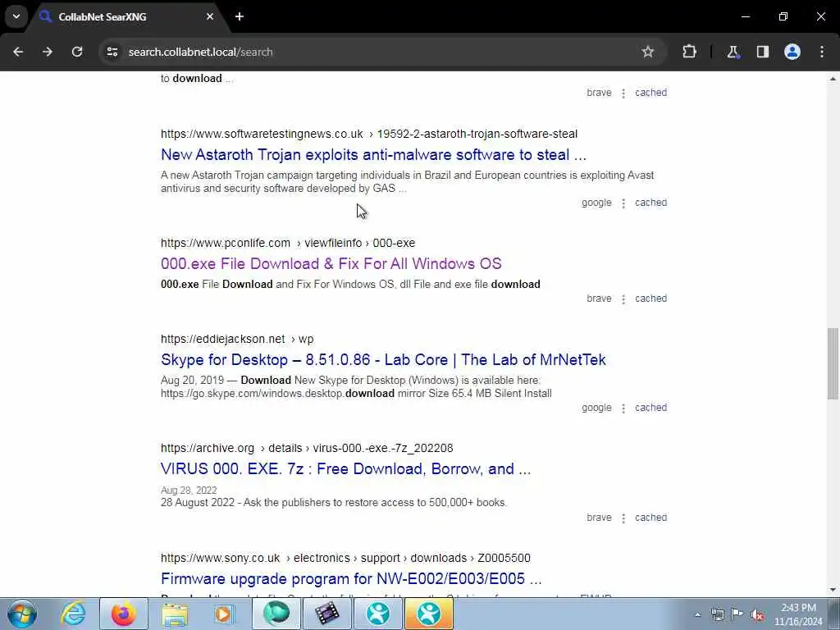This screenshot has height=630, width=840.
Task: Open the Windows Start menu
Action: (21, 614)
